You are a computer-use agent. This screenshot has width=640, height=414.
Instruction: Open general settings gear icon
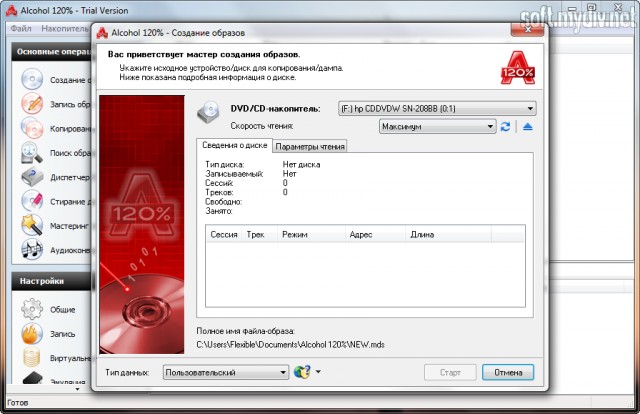[x=32, y=309]
